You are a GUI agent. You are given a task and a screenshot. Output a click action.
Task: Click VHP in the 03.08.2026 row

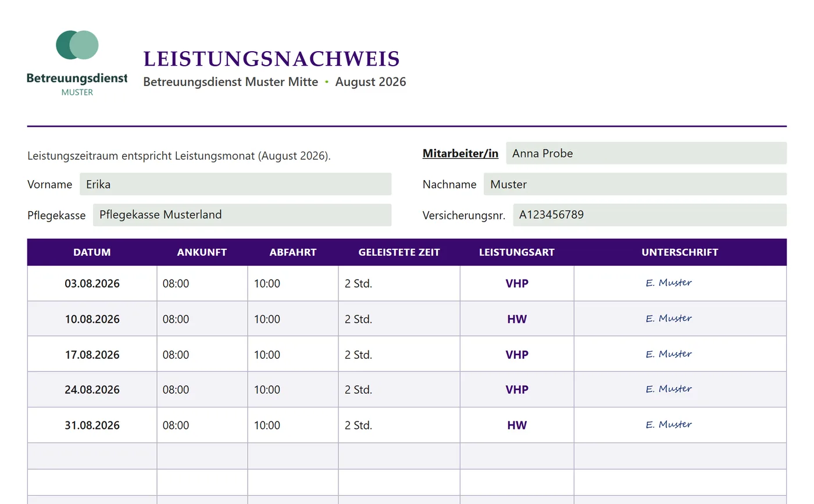click(517, 284)
